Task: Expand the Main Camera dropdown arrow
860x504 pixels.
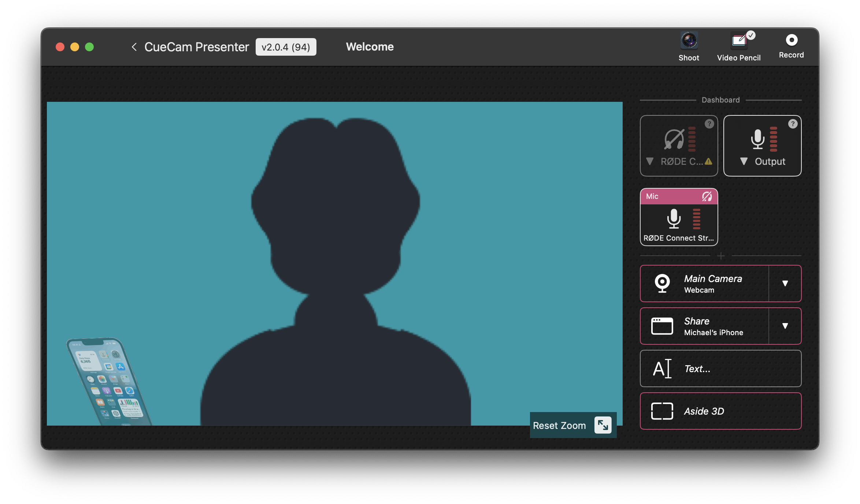Action: [785, 283]
